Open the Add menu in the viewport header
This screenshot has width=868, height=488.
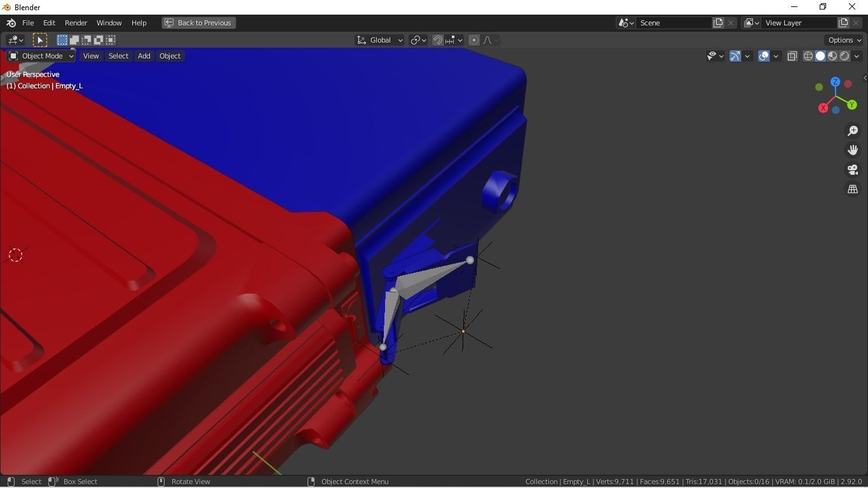(x=144, y=56)
